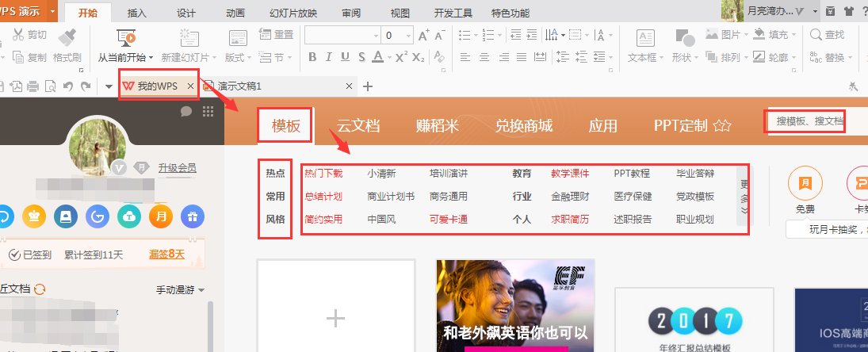Apply Bold formatting

click(312, 57)
